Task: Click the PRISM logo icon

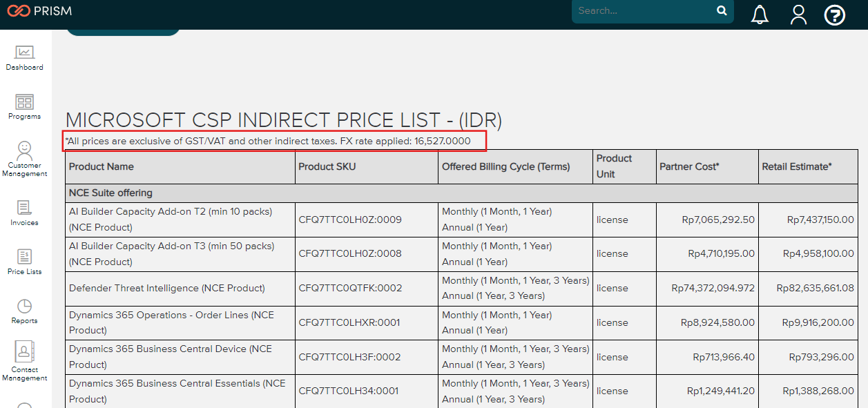Action: pyautogui.click(x=17, y=11)
